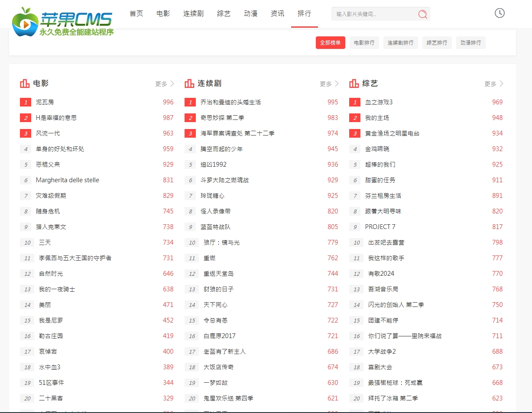Click the 电影 ranking chart icon
This screenshot has height=413, width=532.
click(25, 84)
